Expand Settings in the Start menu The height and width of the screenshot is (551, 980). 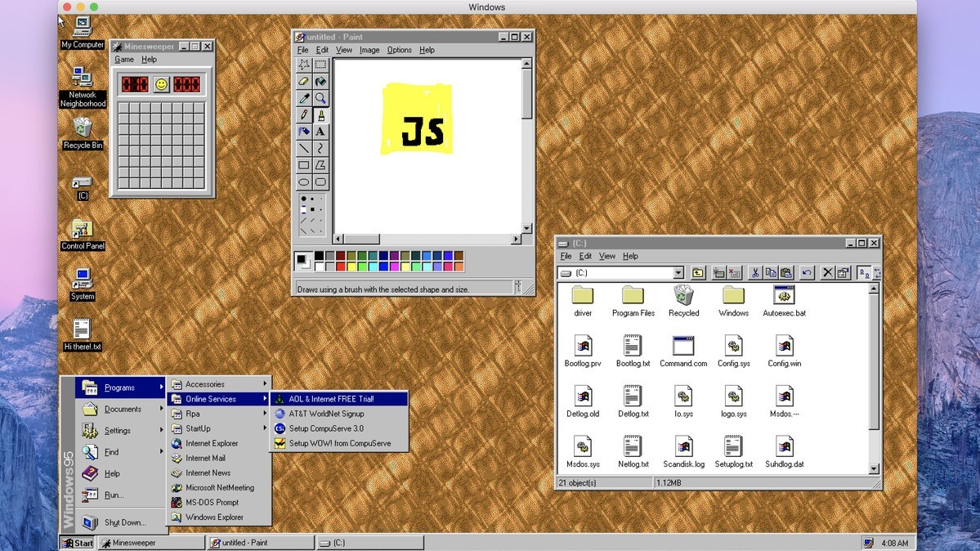[x=121, y=430]
